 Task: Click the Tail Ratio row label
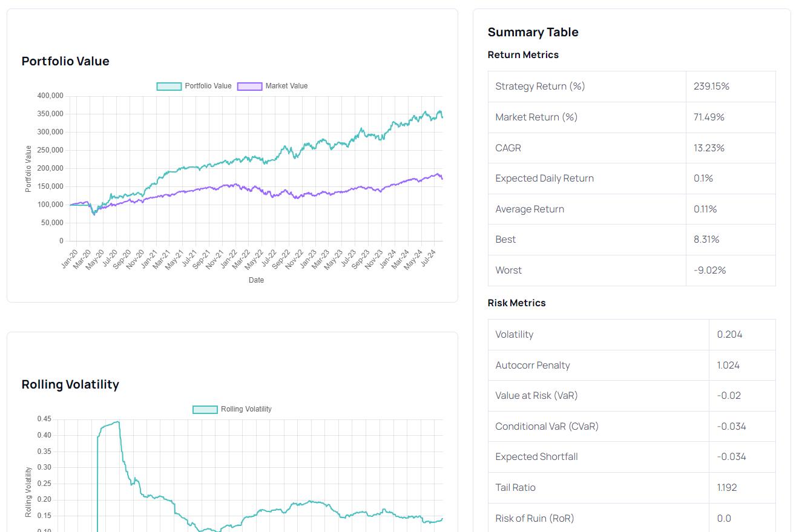click(515, 487)
